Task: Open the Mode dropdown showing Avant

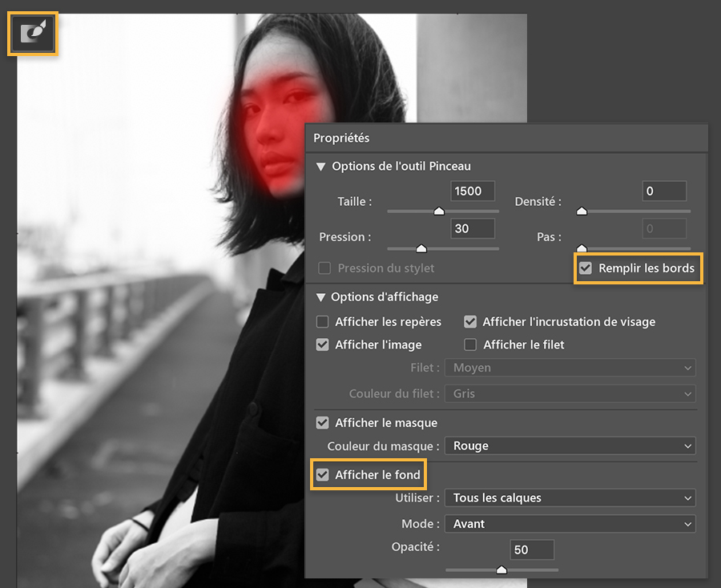Action: [570, 524]
